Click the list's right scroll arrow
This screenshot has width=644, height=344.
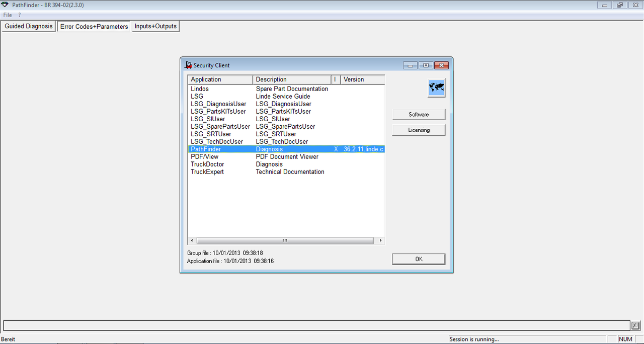point(381,240)
